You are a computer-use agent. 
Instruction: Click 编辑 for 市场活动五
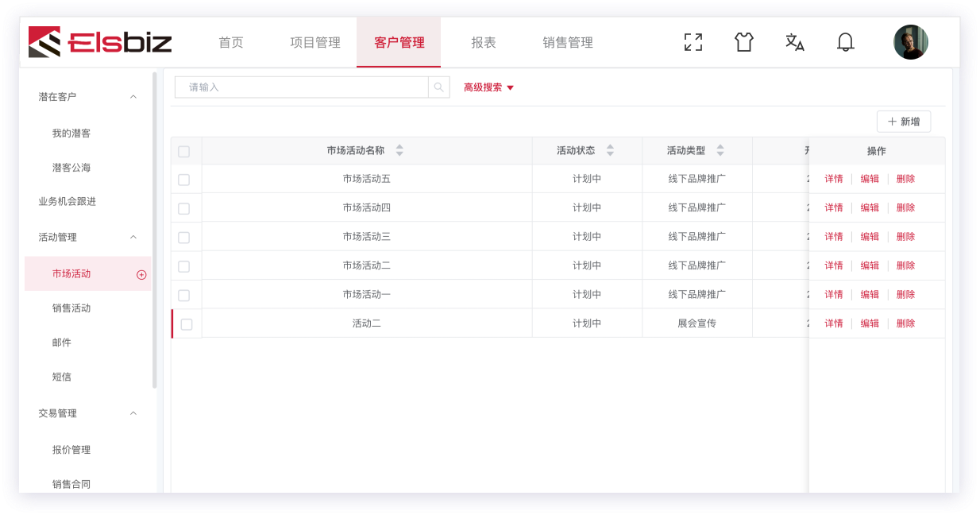point(870,179)
